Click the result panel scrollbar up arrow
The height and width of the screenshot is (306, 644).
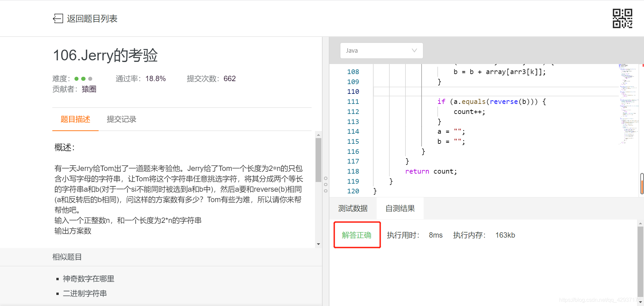[x=640, y=223]
